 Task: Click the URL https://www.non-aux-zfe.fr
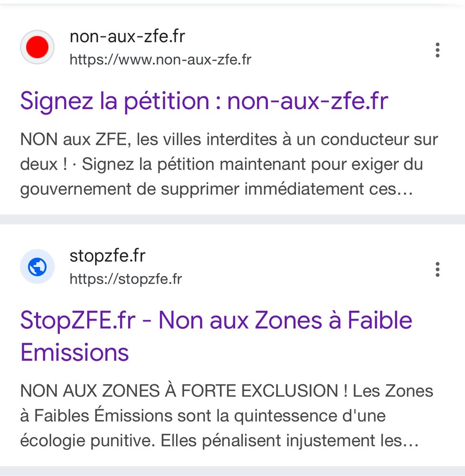coord(160,59)
